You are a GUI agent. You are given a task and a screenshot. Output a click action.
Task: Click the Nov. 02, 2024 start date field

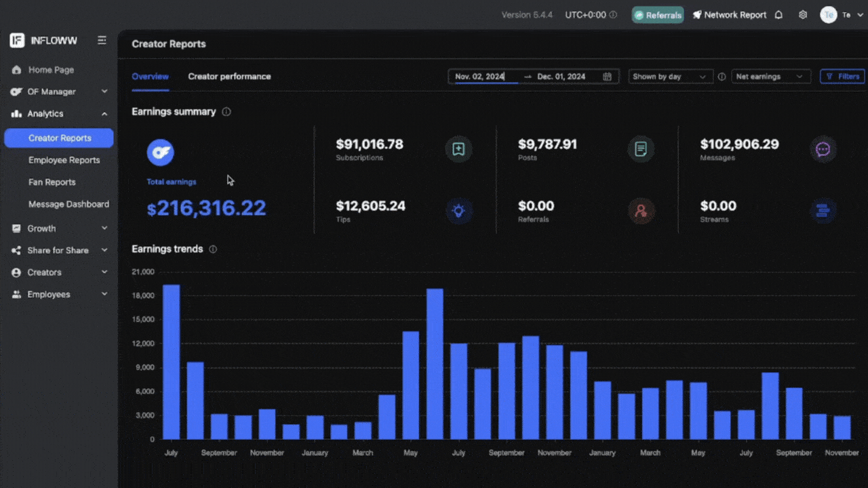pyautogui.click(x=480, y=77)
